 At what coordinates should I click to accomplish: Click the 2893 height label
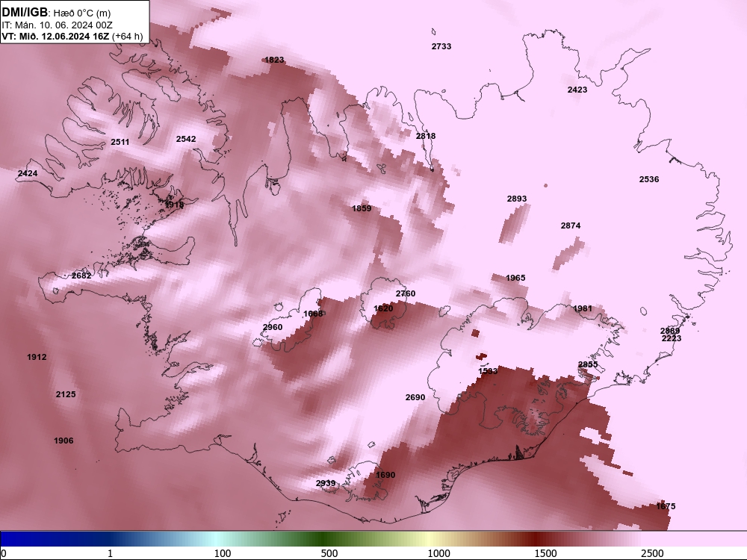tap(516, 199)
